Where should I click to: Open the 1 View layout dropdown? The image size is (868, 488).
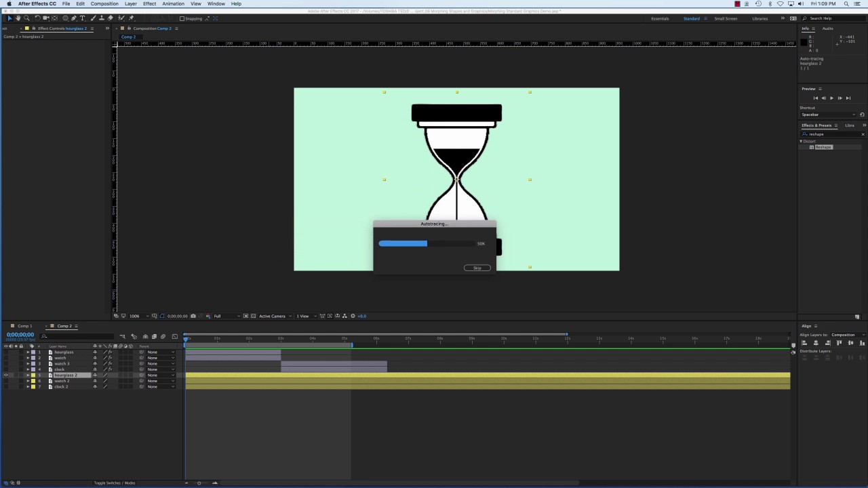click(305, 316)
